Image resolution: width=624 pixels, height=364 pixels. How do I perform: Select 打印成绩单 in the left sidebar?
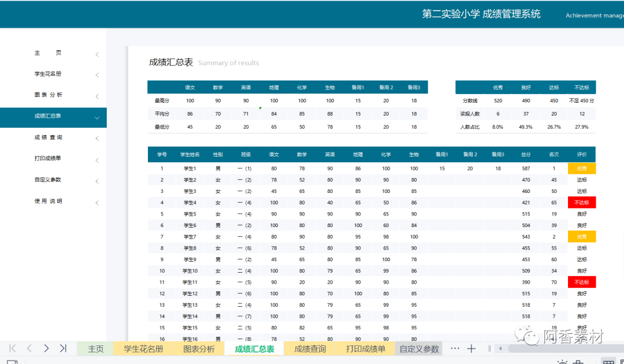(48, 158)
